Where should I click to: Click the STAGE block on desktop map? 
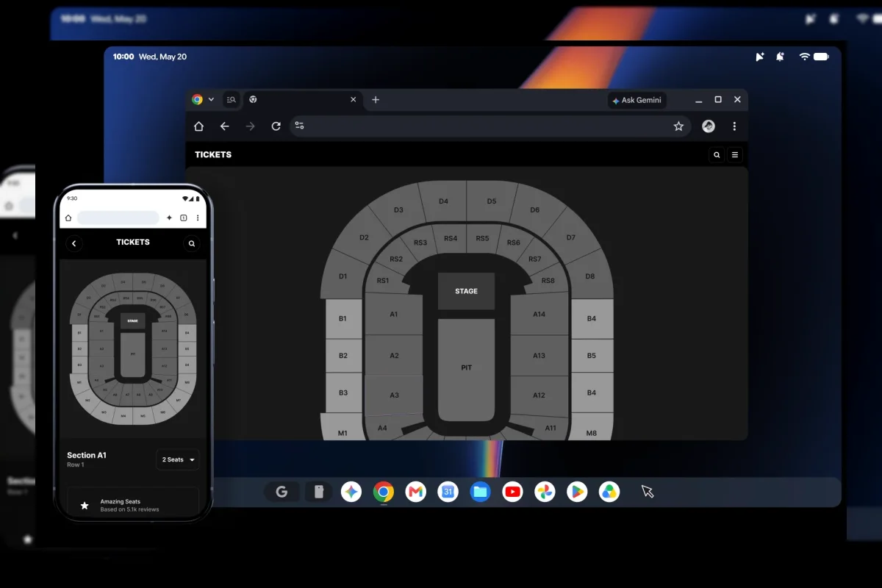(x=467, y=291)
